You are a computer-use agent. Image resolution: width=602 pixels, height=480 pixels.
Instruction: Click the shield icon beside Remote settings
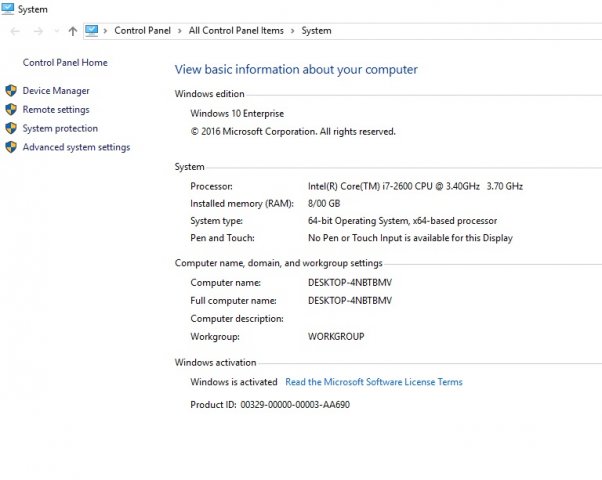pos(11,110)
